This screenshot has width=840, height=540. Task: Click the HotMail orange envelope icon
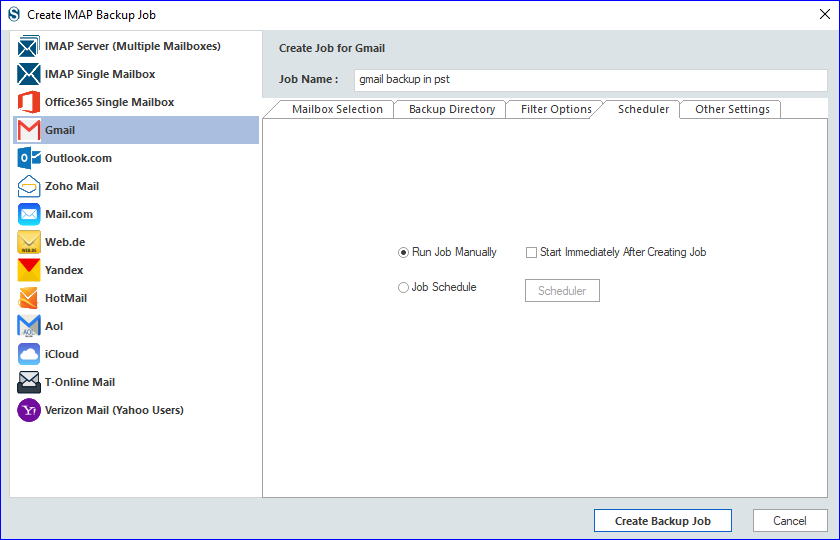[x=28, y=298]
